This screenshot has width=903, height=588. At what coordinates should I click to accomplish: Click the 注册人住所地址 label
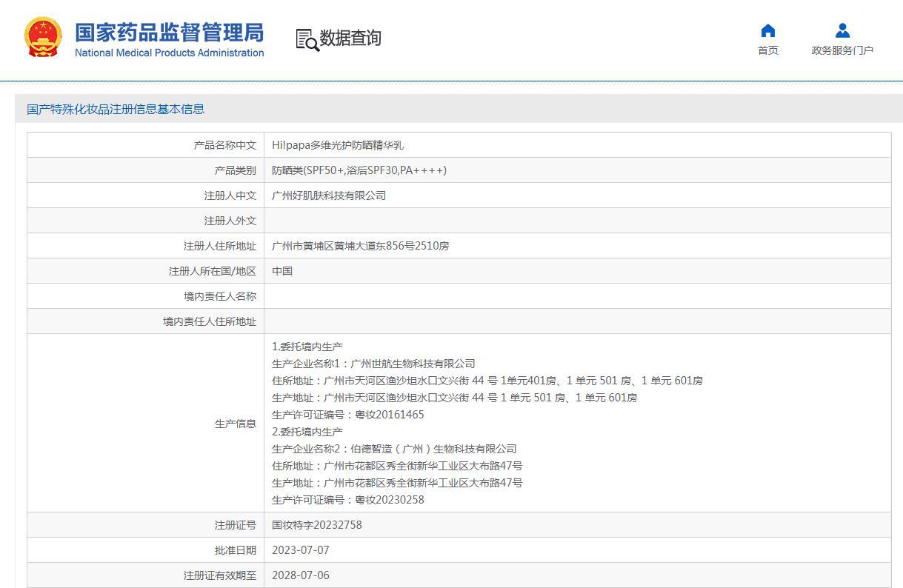point(220,246)
